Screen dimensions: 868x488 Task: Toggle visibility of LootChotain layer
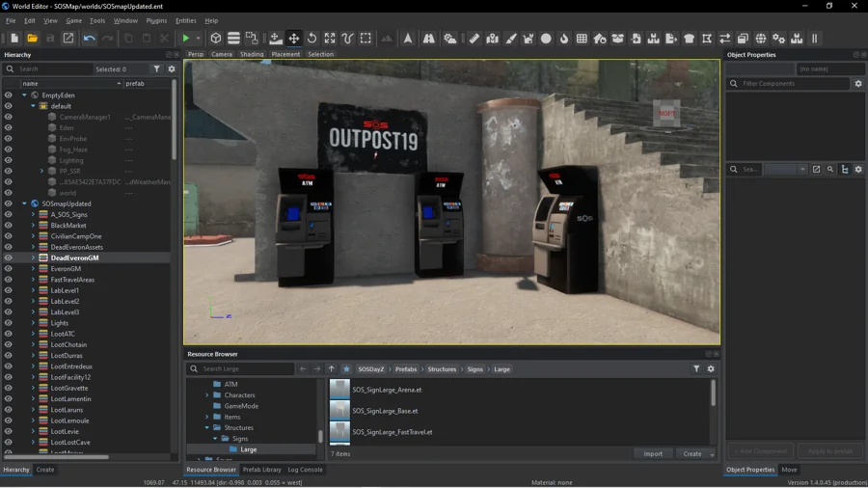9,344
